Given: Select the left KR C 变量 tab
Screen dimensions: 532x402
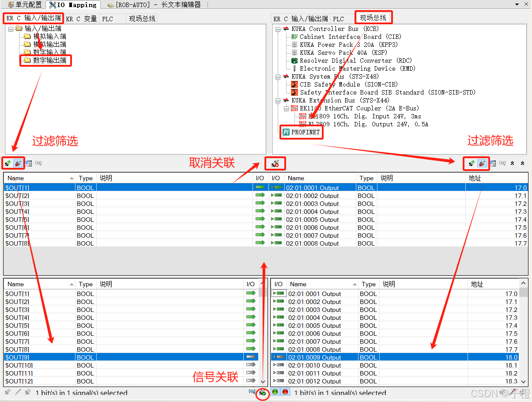Looking at the screenshot, I should click(x=81, y=19).
